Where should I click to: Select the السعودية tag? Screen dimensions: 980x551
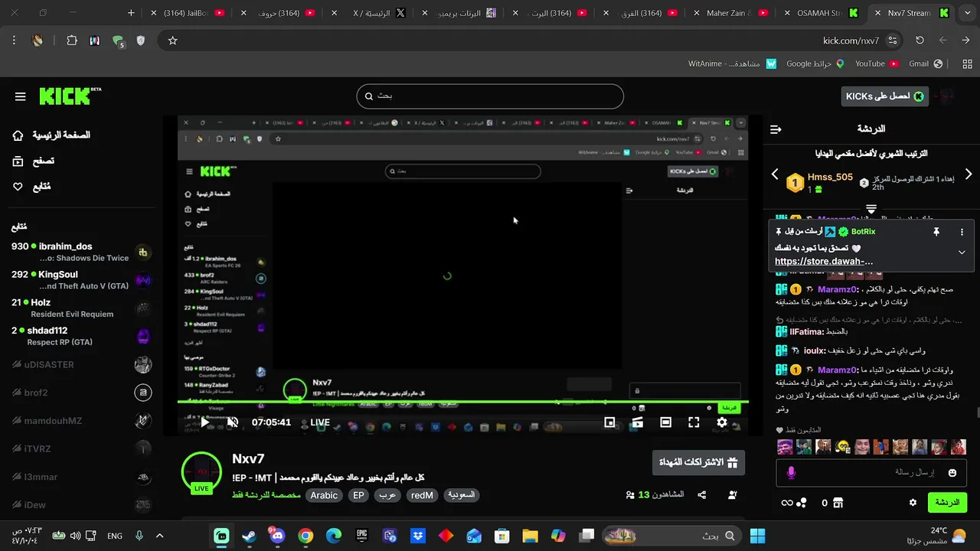coord(461,495)
